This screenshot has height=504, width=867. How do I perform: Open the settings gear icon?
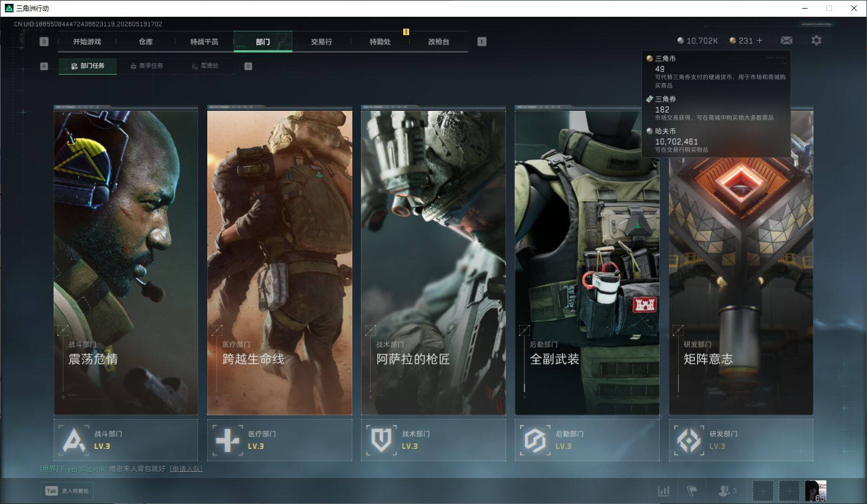pyautogui.click(x=816, y=41)
